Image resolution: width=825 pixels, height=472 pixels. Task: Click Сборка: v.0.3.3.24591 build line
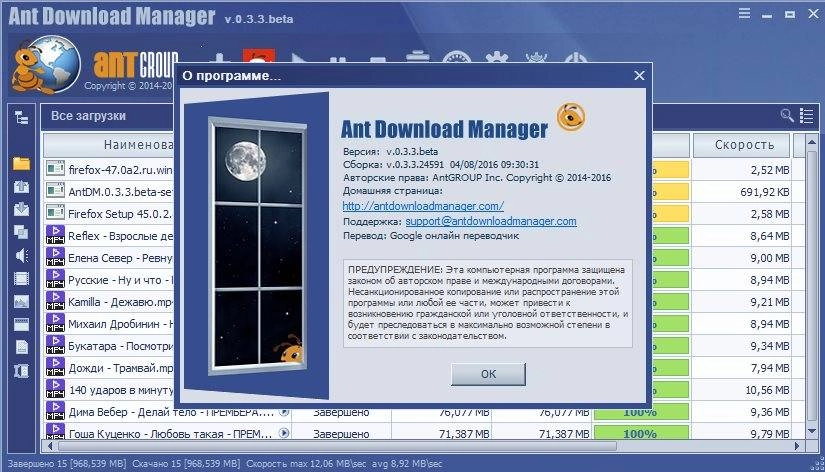(441, 165)
